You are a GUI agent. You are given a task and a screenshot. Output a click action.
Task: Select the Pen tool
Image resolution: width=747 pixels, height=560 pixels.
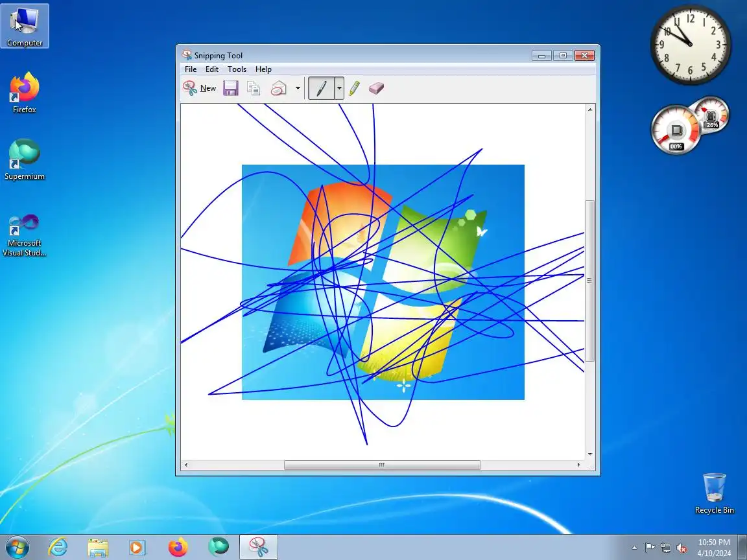coord(321,88)
